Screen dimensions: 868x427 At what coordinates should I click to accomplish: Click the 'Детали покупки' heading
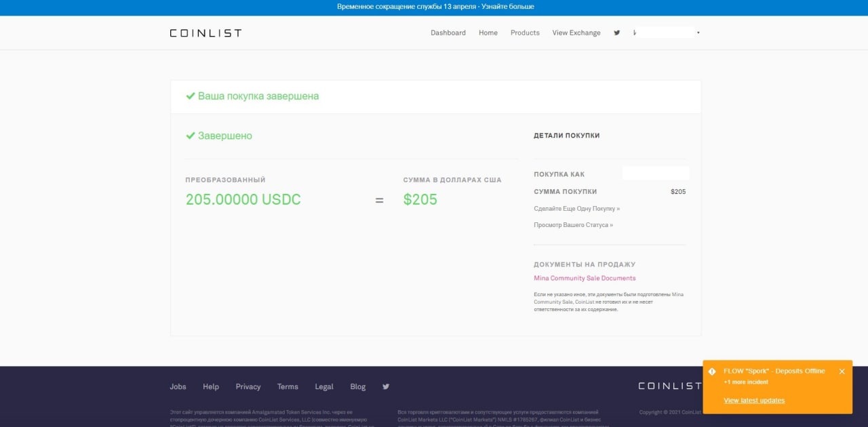click(567, 136)
